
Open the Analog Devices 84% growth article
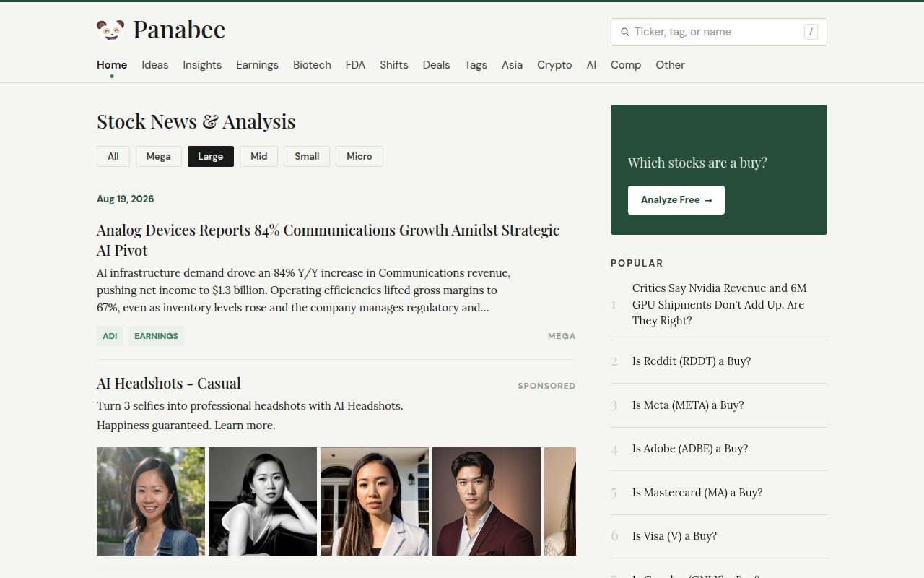[328, 240]
